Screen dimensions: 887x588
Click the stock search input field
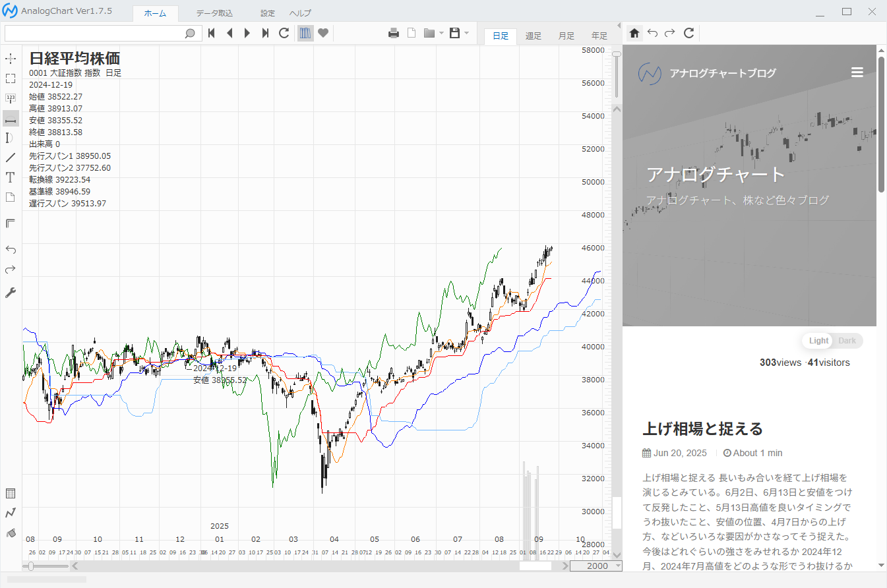click(x=95, y=33)
